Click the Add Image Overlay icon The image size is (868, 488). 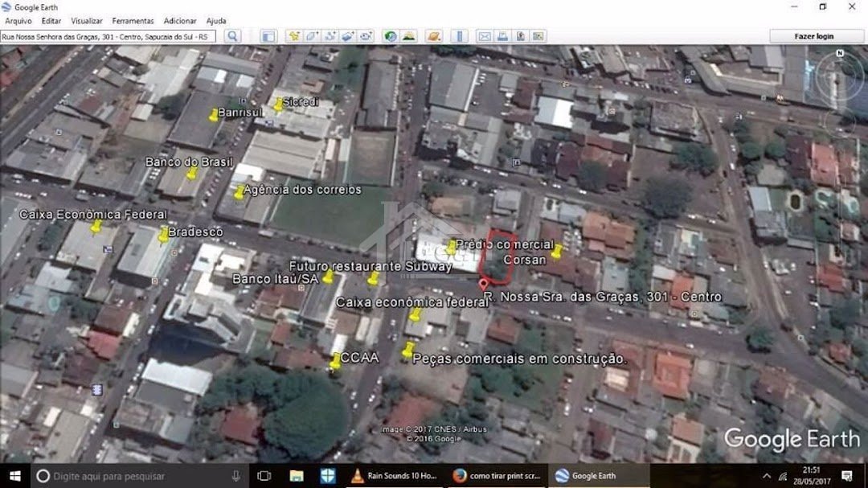point(348,36)
